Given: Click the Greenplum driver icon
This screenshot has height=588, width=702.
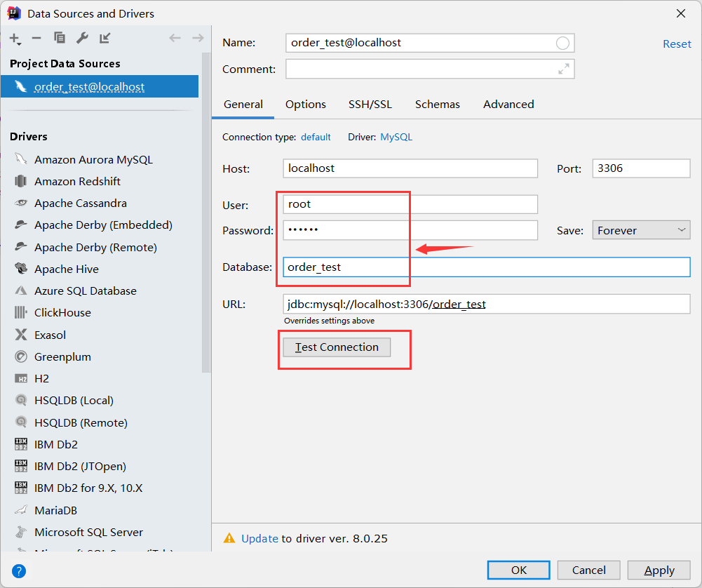Looking at the screenshot, I should (x=20, y=356).
